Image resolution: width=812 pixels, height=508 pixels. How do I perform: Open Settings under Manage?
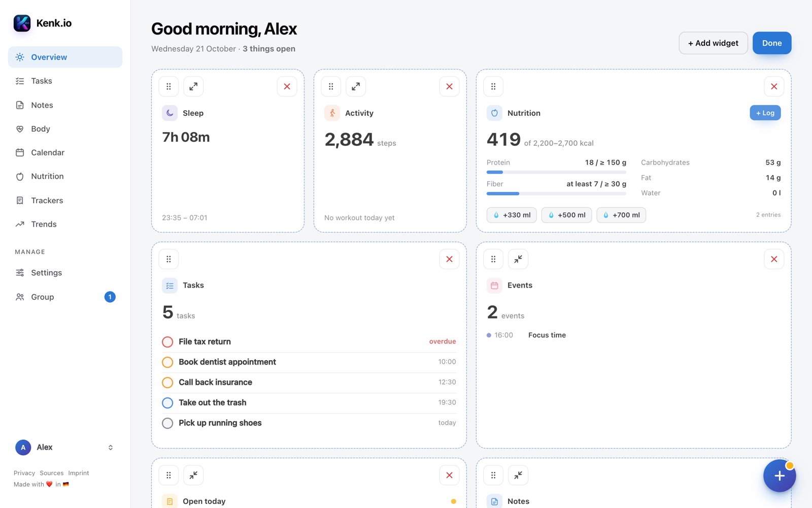coord(65,273)
